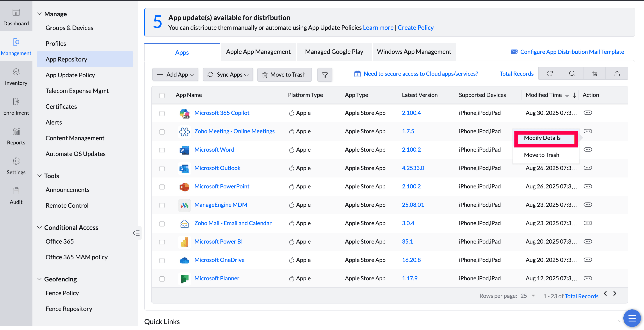Expand the Add App dropdown
Viewport: 644px width, 330px height.
click(x=175, y=75)
